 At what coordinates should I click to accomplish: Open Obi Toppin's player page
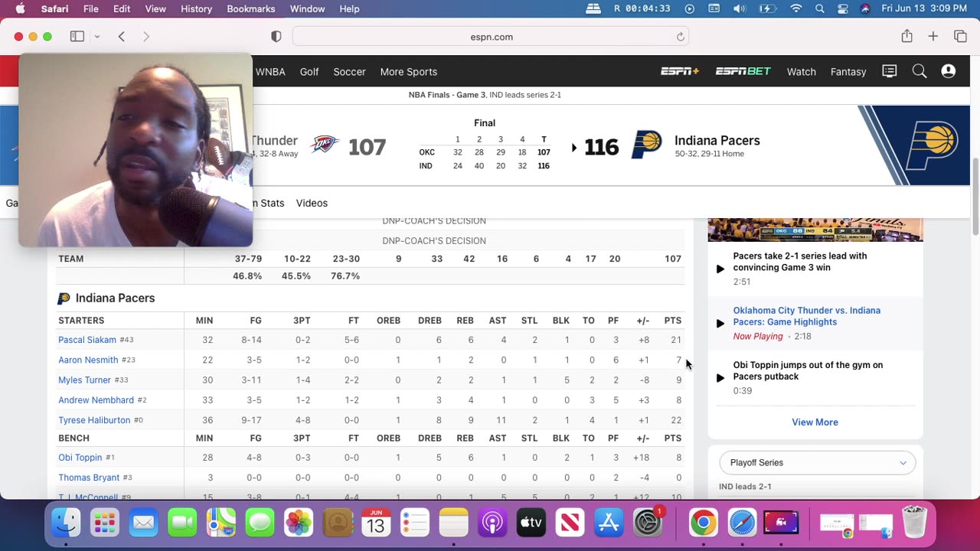coord(80,458)
